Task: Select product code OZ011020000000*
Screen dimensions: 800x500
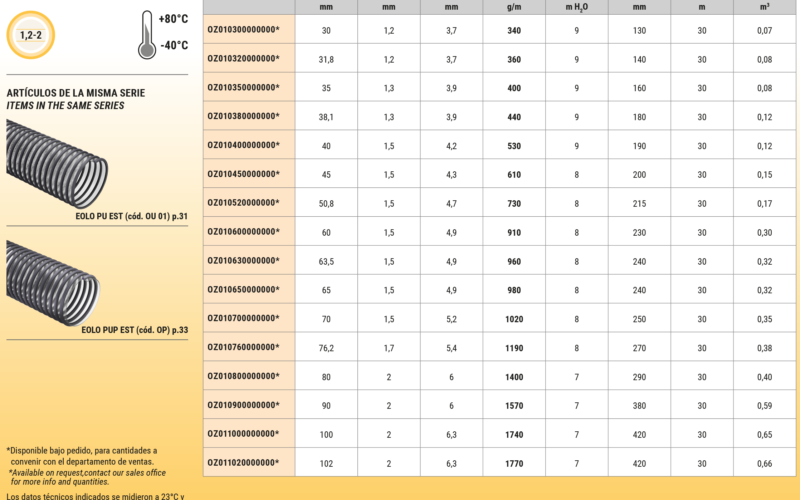Action: click(243, 463)
